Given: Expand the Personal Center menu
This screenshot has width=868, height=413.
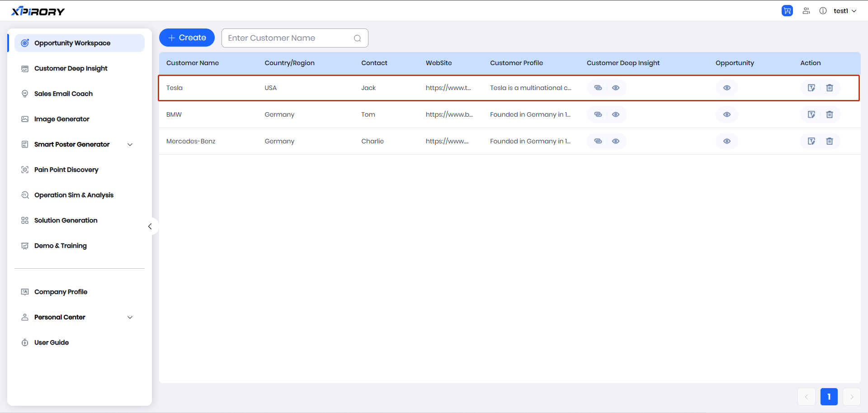Looking at the screenshot, I should click(x=130, y=318).
